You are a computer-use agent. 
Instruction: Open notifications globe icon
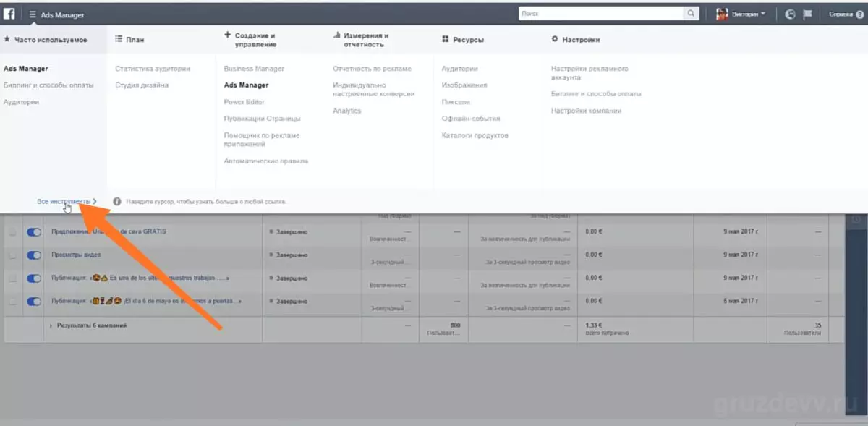pyautogui.click(x=790, y=14)
